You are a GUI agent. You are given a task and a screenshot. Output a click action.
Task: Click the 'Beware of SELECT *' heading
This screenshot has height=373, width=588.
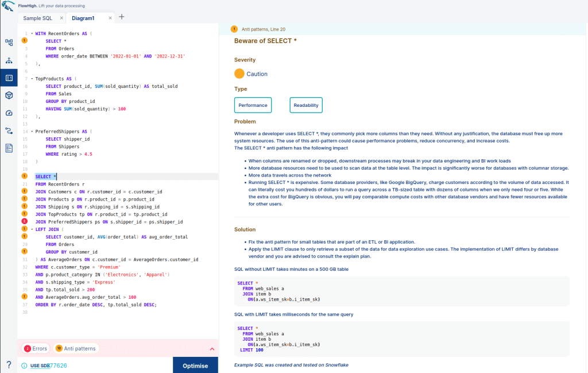265,41
